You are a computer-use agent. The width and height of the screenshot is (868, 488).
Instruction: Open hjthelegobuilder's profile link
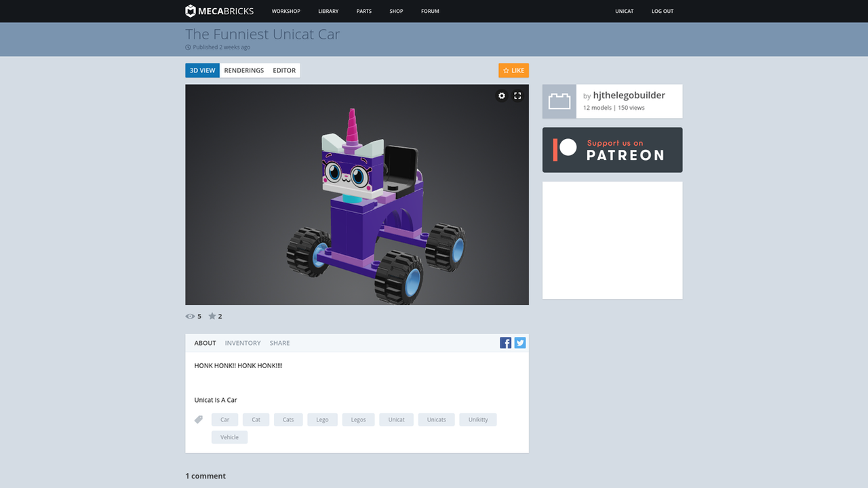pos(629,96)
